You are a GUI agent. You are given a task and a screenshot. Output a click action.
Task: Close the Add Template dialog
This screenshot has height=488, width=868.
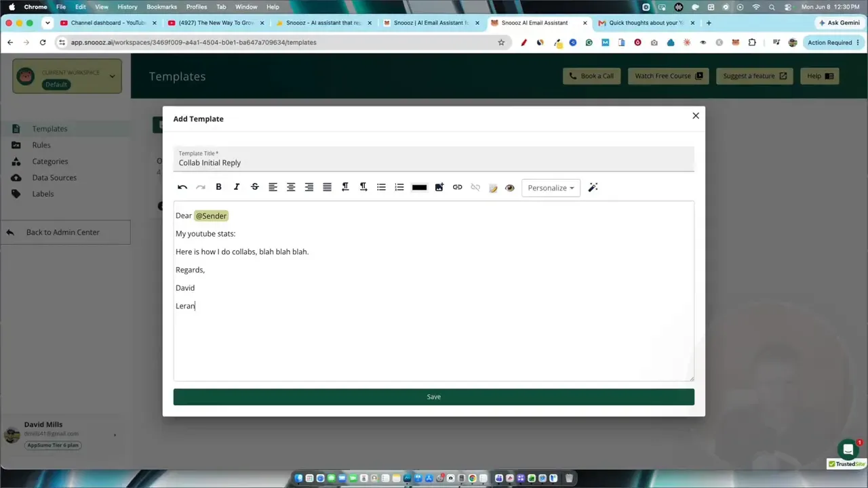(x=696, y=116)
